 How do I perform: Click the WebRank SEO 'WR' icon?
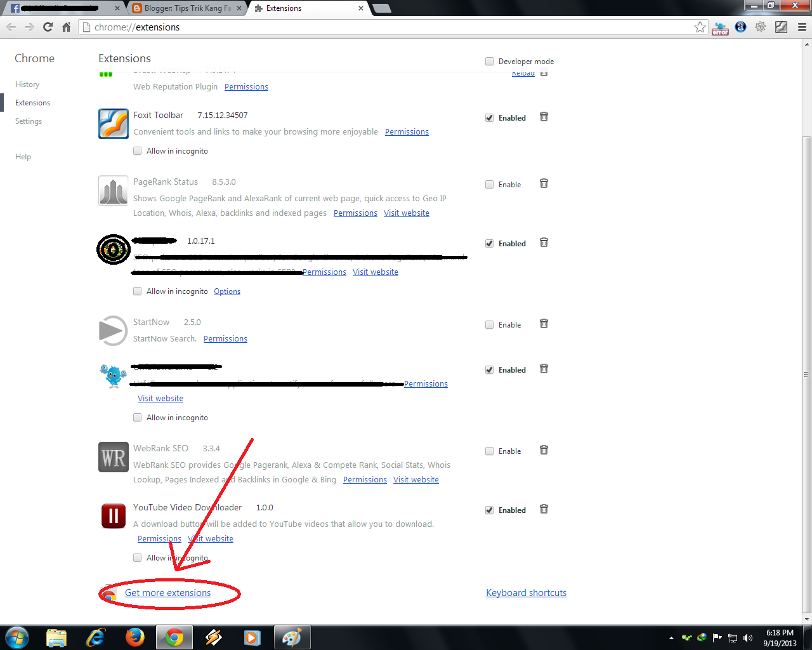[114, 457]
